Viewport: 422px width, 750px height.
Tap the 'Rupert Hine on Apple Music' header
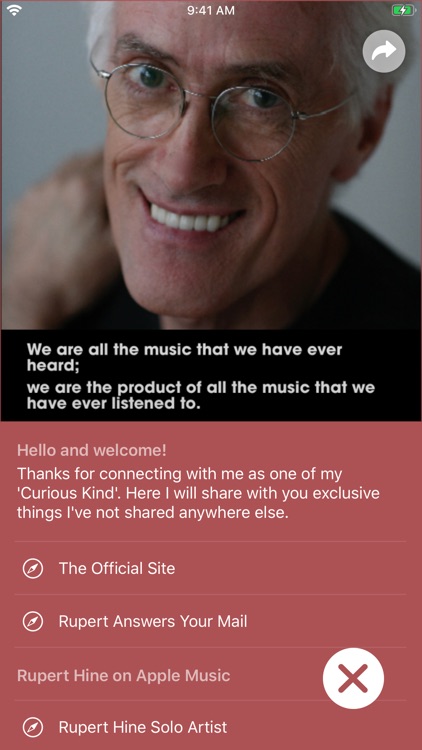point(123,676)
